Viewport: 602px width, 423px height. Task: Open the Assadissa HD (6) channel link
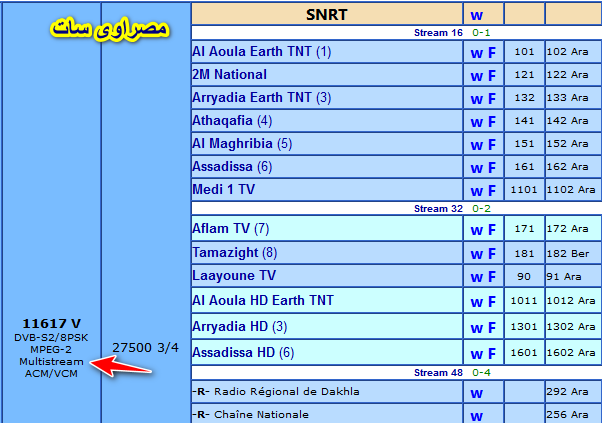243,352
